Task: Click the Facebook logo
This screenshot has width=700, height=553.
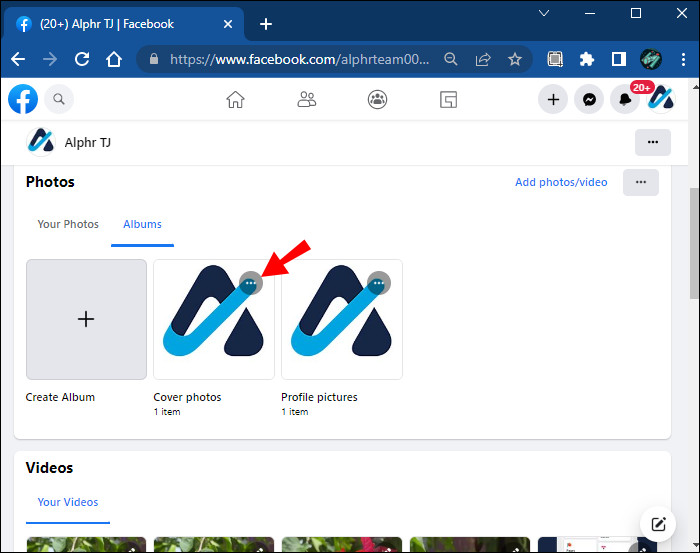Action: [x=23, y=99]
